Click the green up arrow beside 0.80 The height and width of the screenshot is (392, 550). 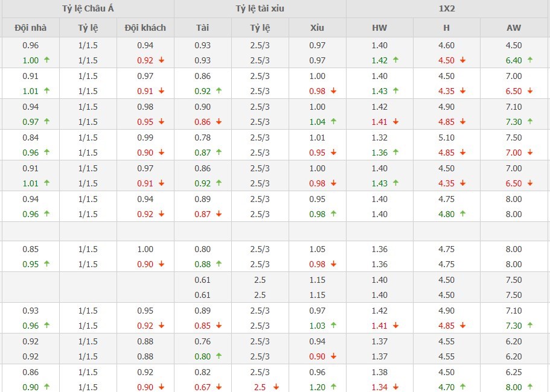tap(219, 356)
